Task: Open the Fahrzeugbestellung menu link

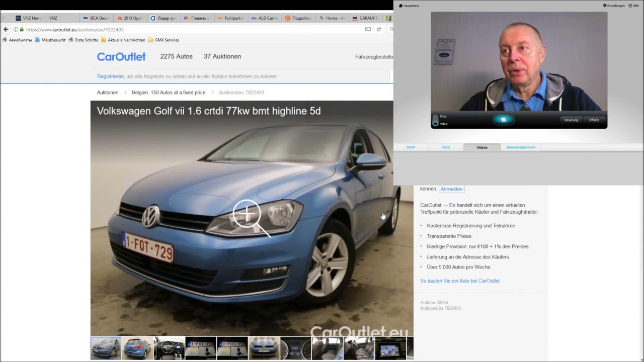Action: 374,57
